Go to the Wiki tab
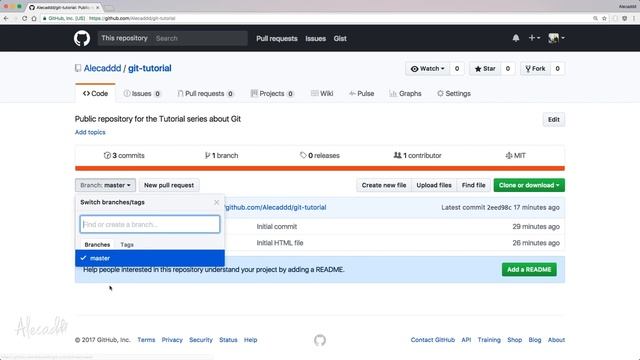Image resolution: width=640 pixels, height=360 pixels. [x=322, y=93]
